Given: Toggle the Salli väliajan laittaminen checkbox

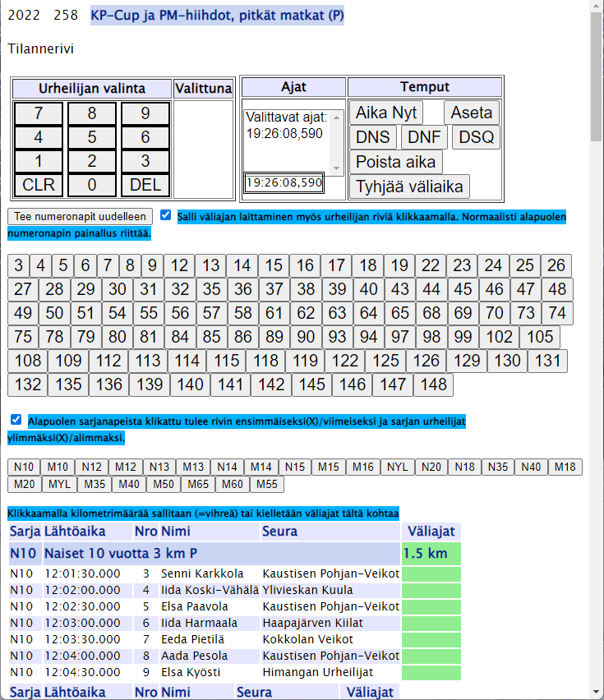Looking at the screenshot, I should (x=166, y=215).
